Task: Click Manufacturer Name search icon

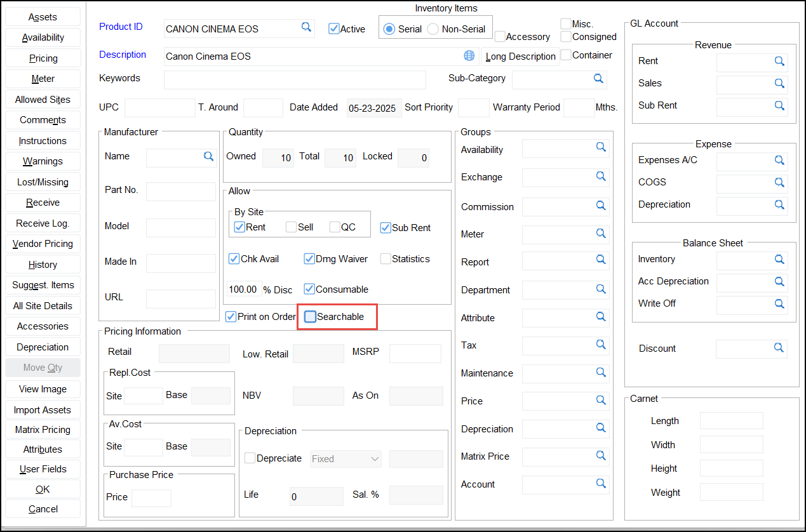Action: pos(208,156)
